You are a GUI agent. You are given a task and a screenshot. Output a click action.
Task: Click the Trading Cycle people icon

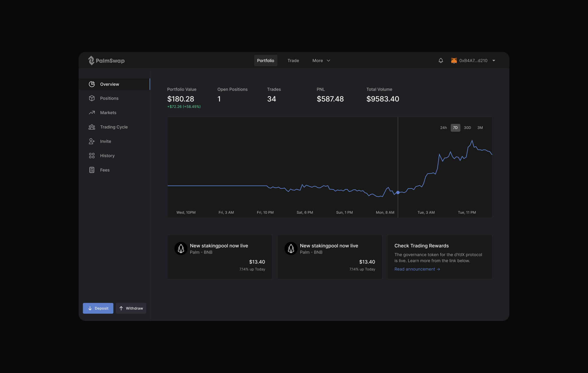coord(92,127)
